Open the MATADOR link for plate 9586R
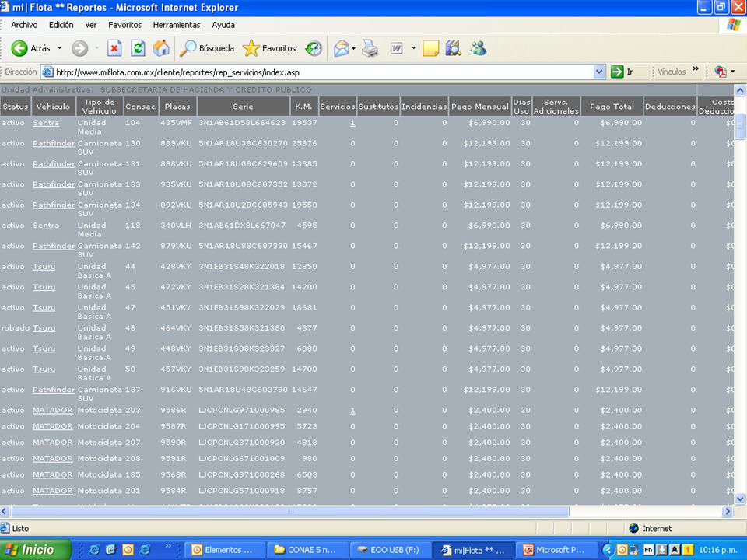747x560 pixels. tap(52, 410)
